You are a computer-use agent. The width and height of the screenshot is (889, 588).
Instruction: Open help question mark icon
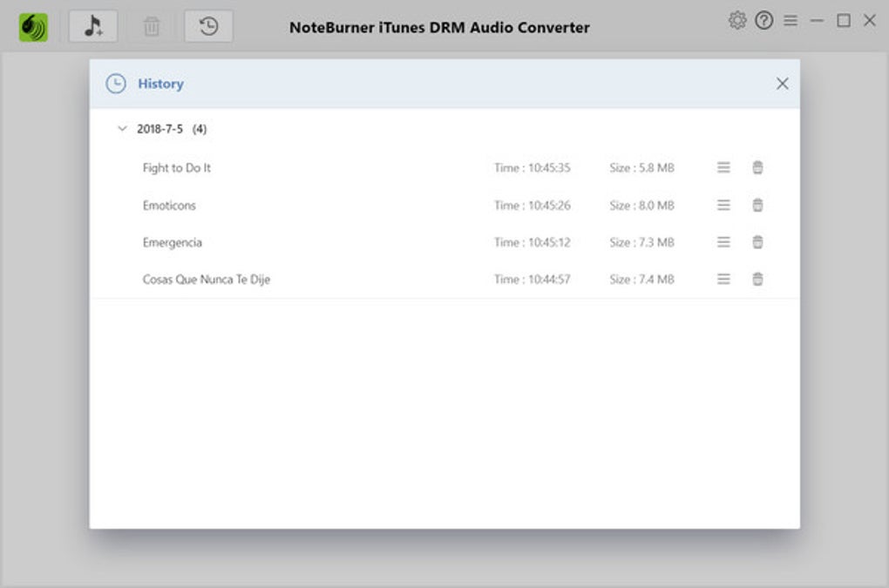[763, 20]
